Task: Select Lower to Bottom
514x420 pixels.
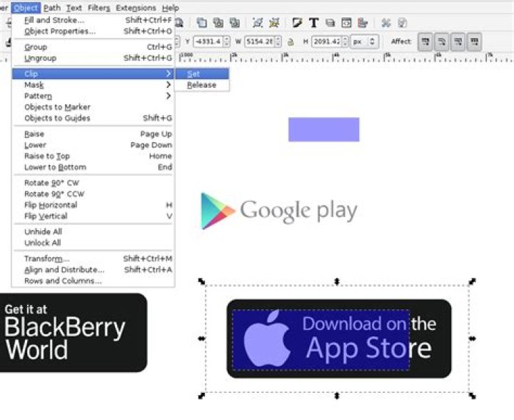Action: (x=92, y=167)
